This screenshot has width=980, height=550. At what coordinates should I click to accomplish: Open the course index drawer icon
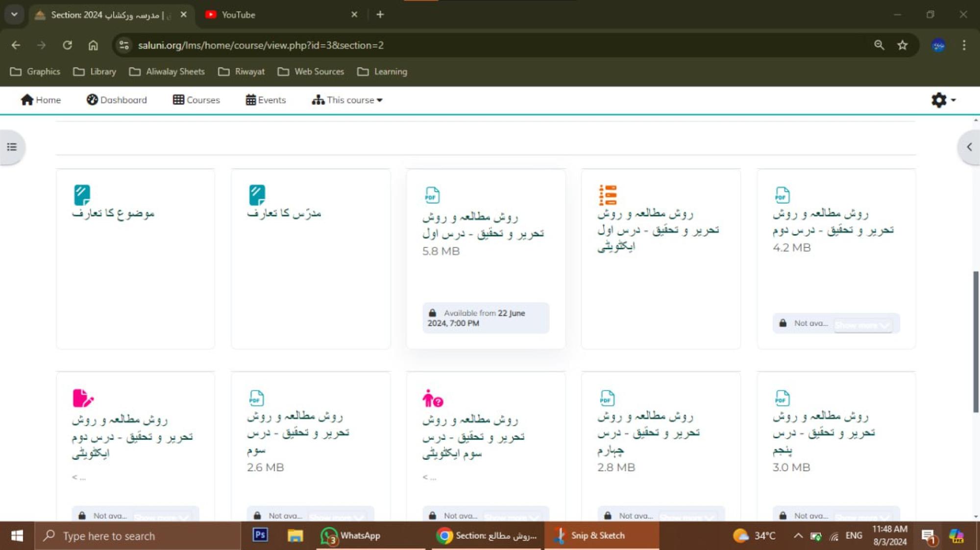pyautogui.click(x=12, y=147)
